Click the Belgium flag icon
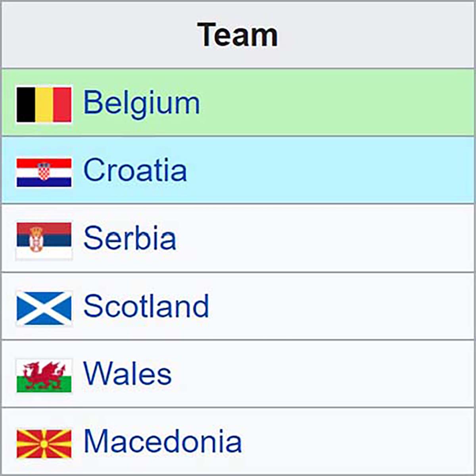Viewport: 476px width, 476px height. click(x=44, y=105)
